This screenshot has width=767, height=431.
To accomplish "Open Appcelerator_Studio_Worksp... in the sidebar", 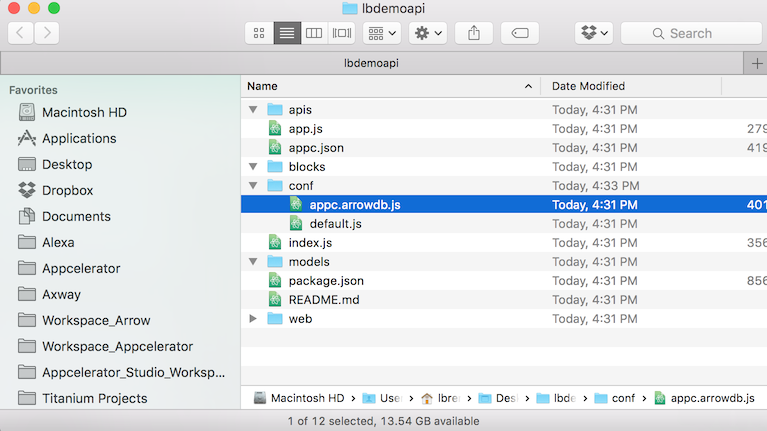I will pos(121,372).
